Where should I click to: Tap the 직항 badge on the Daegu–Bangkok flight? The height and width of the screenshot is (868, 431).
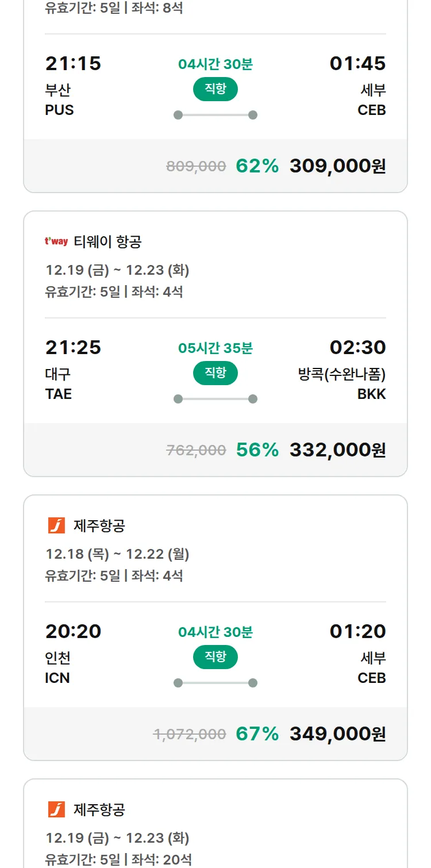[215, 373]
